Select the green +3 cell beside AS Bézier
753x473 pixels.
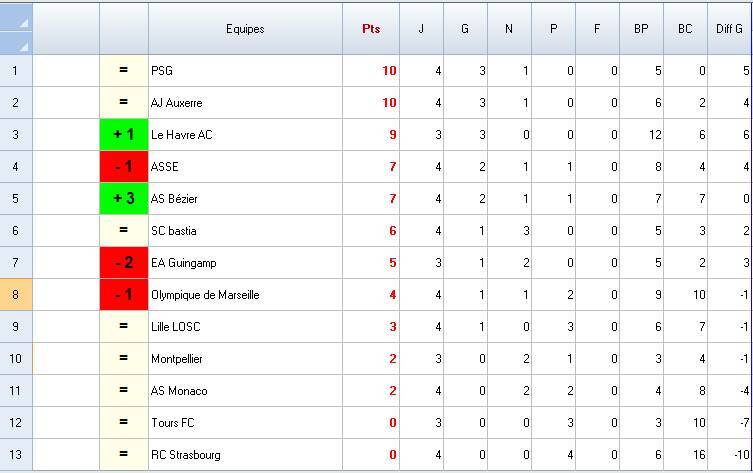click(124, 199)
